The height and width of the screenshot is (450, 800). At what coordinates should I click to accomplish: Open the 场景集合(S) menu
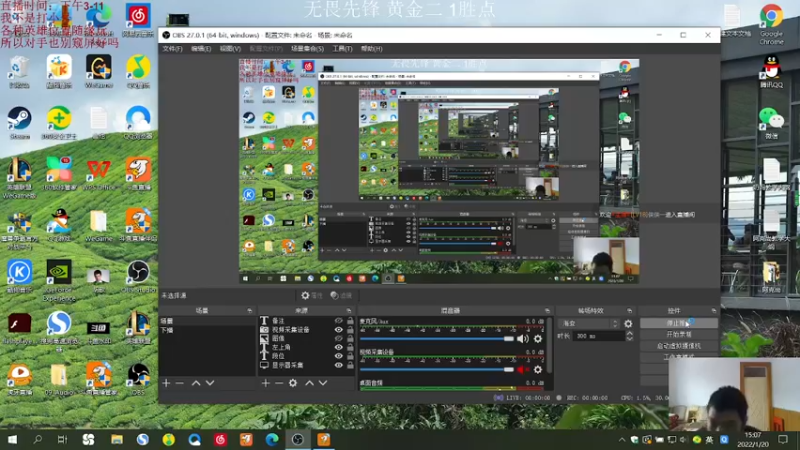click(307, 48)
